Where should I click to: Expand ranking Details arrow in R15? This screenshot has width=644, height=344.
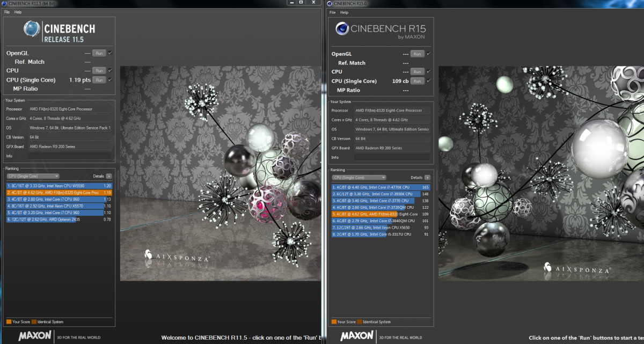427,178
